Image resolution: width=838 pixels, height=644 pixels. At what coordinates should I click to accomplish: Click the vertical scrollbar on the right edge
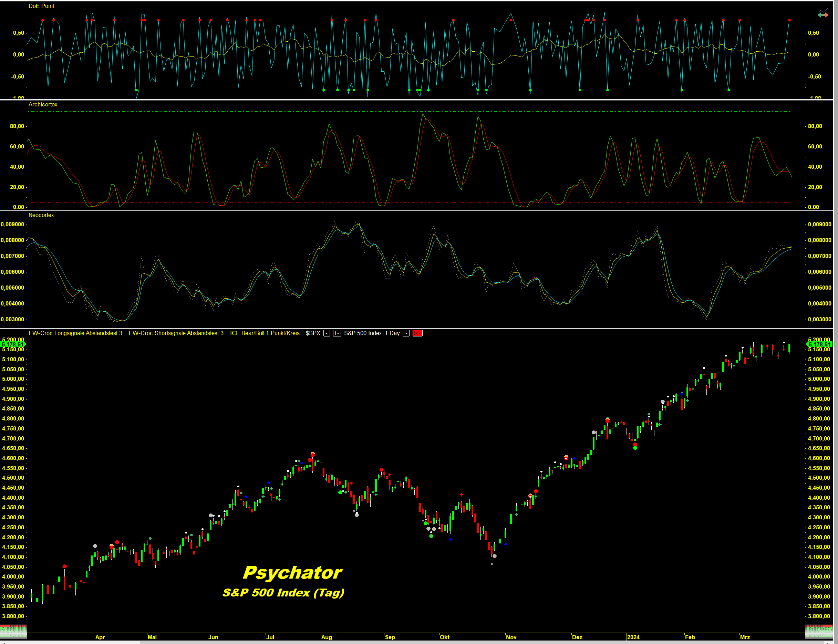tap(836, 307)
